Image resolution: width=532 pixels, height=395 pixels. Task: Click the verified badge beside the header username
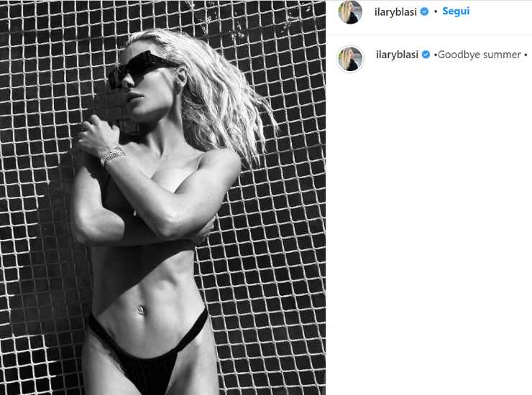(x=424, y=11)
